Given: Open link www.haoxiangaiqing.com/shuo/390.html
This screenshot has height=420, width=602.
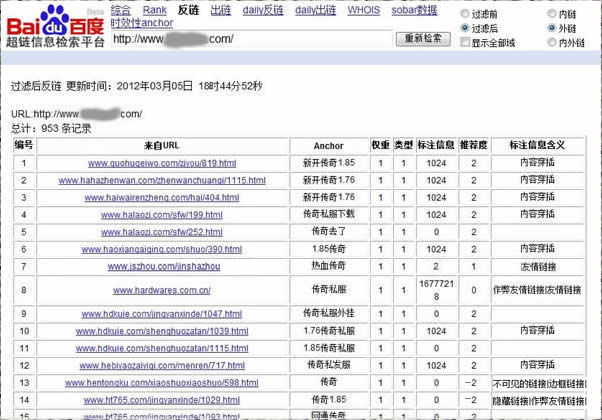Looking at the screenshot, I should [162, 250].
